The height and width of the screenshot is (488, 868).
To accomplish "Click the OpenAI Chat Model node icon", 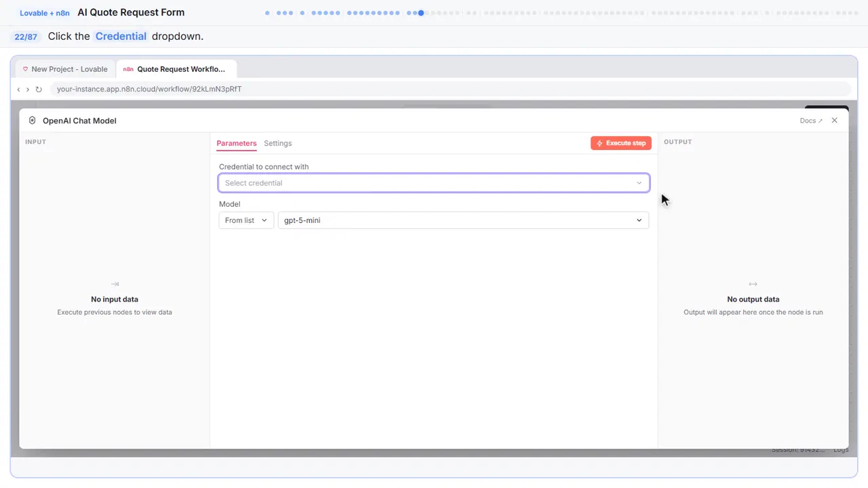I will tap(32, 121).
